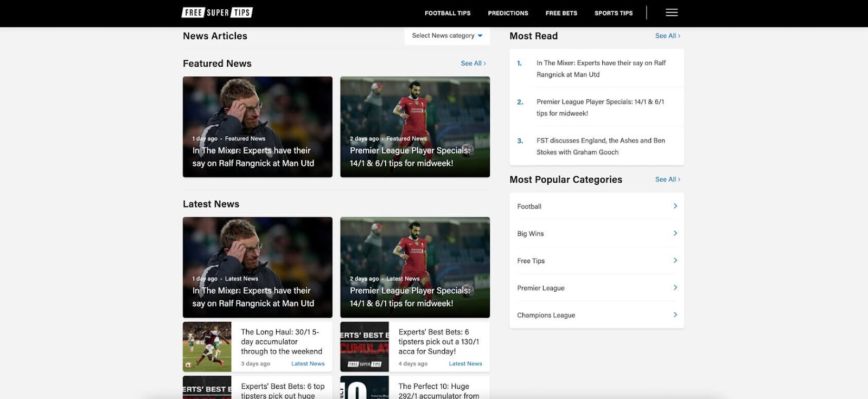Click Featured News tag on Rangnick card

coord(245,139)
